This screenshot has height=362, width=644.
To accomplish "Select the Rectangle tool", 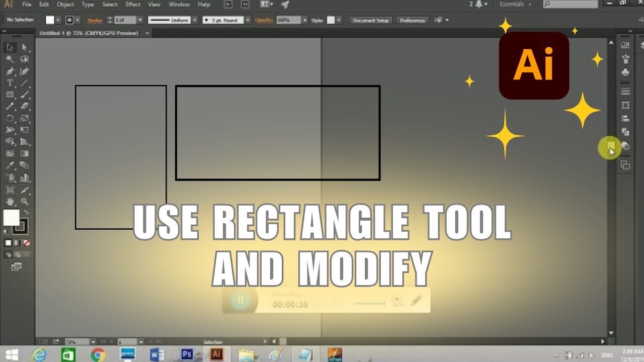I will [10, 95].
